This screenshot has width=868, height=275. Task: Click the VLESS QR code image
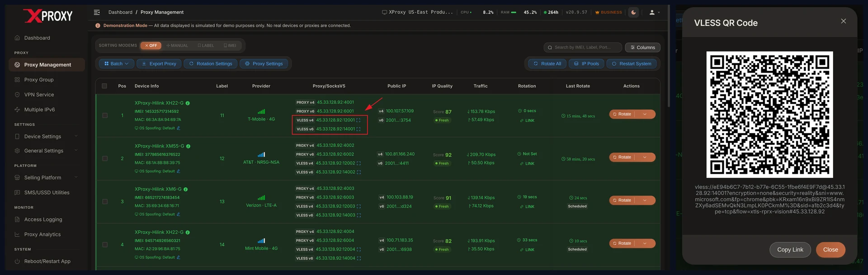tap(769, 115)
